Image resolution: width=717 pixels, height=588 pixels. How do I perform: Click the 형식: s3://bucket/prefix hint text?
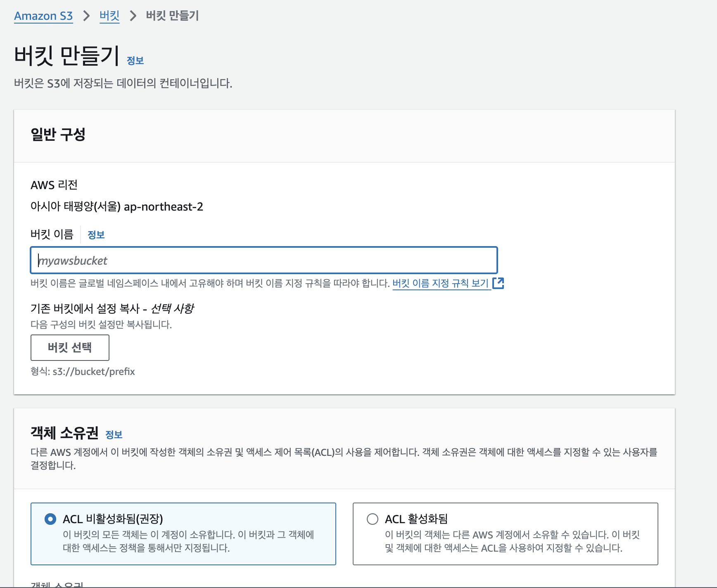(83, 372)
